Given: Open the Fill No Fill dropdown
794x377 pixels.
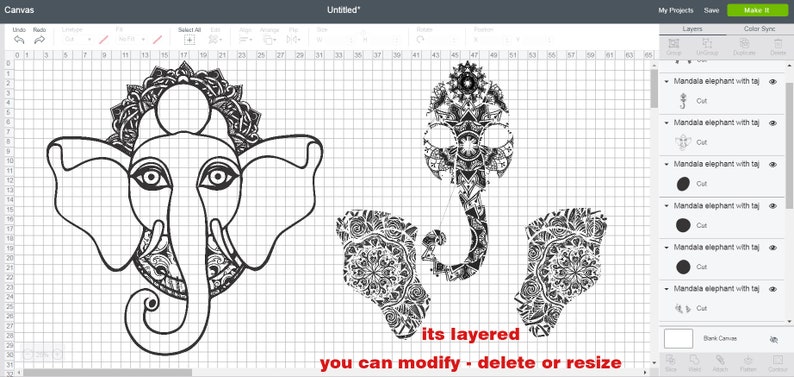Looking at the screenshot, I should click(131, 39).
